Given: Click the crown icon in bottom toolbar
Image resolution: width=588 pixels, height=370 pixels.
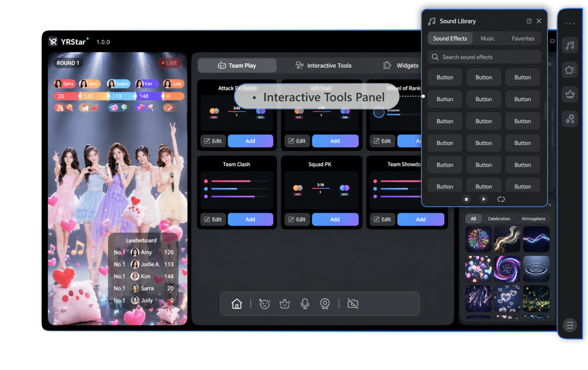Looking at the screenshot, I should click(x=285, y=303).
